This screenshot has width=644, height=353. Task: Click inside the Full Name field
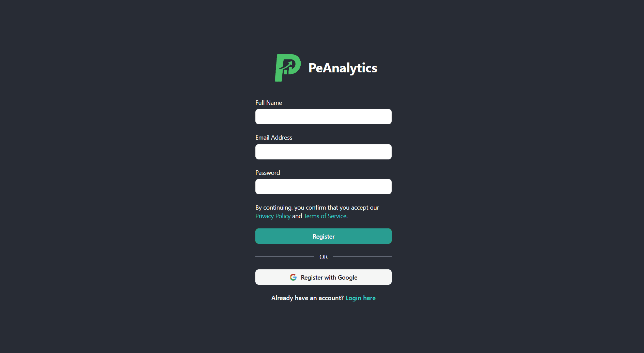click(x=323, y=116)
